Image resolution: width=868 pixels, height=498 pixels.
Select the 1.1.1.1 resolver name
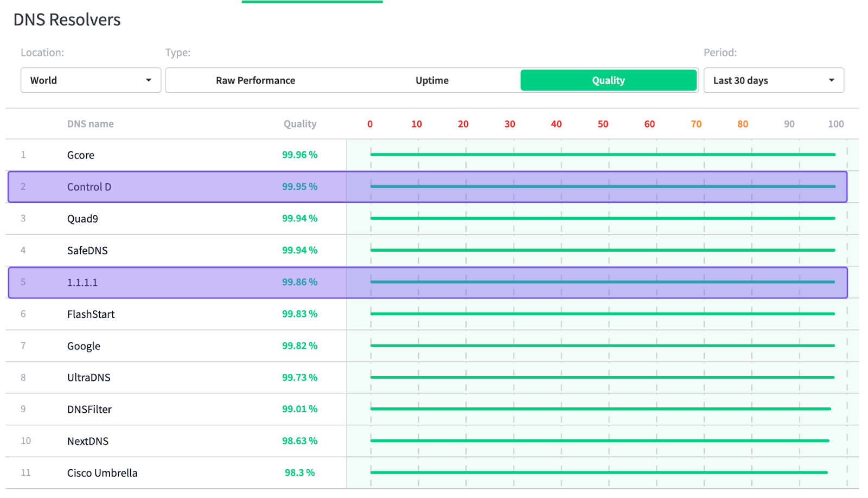(82, 282)
